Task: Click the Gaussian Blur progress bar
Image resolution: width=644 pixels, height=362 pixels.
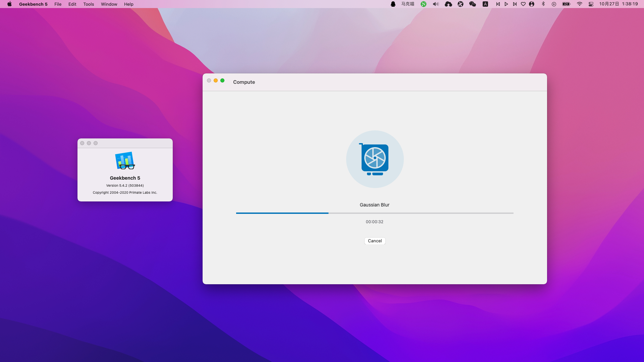Action: pos(375,213)
